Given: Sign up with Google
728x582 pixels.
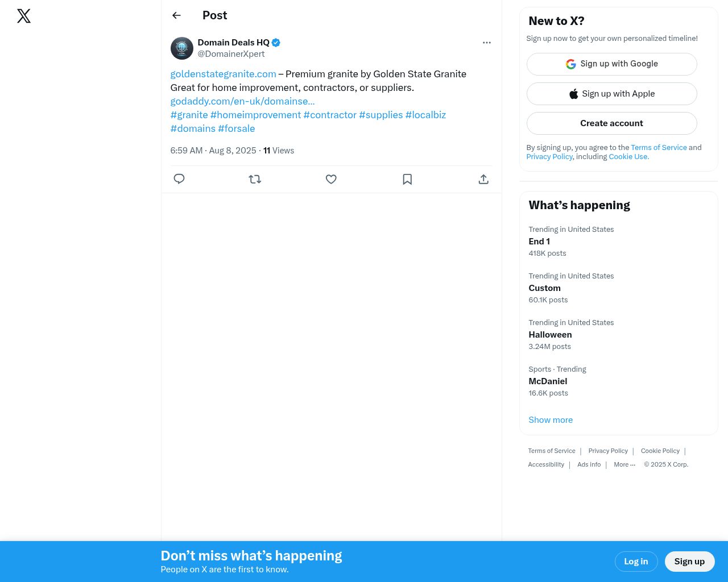Looking at the screenshot, I should coord(611,64).
